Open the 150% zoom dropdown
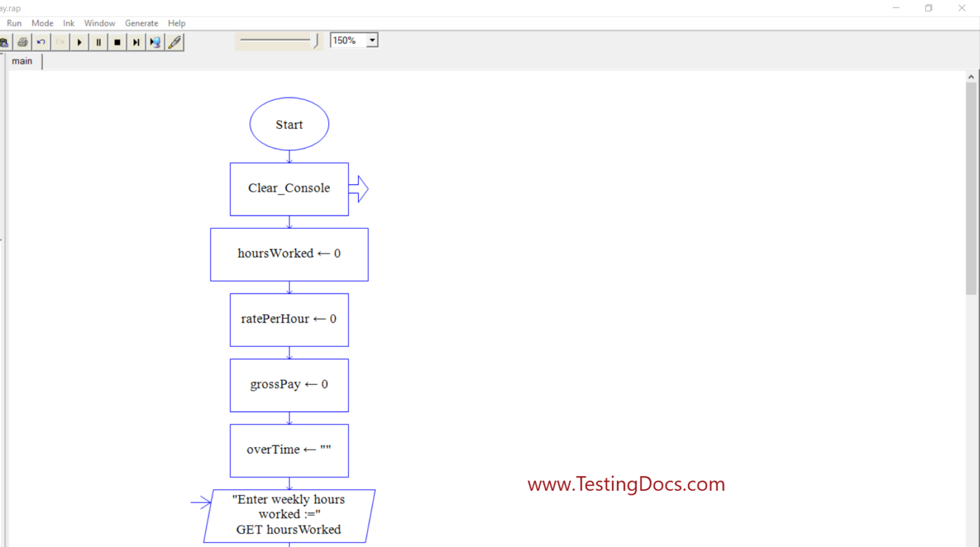 [372, 40]
